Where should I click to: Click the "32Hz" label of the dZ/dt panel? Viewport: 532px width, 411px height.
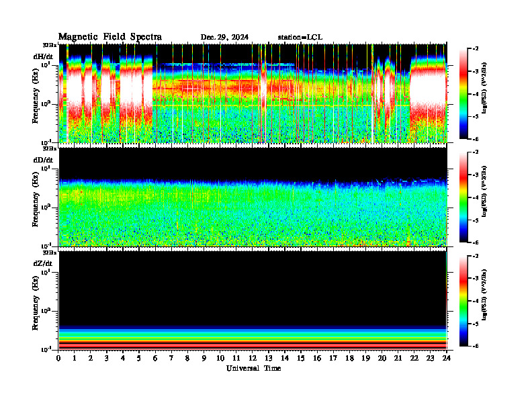[x=50, y=252]
